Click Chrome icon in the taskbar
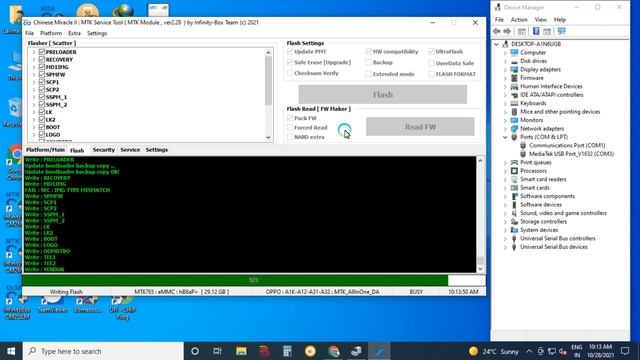The height and width of the screenshot is (360, 640). pos(333,351)
